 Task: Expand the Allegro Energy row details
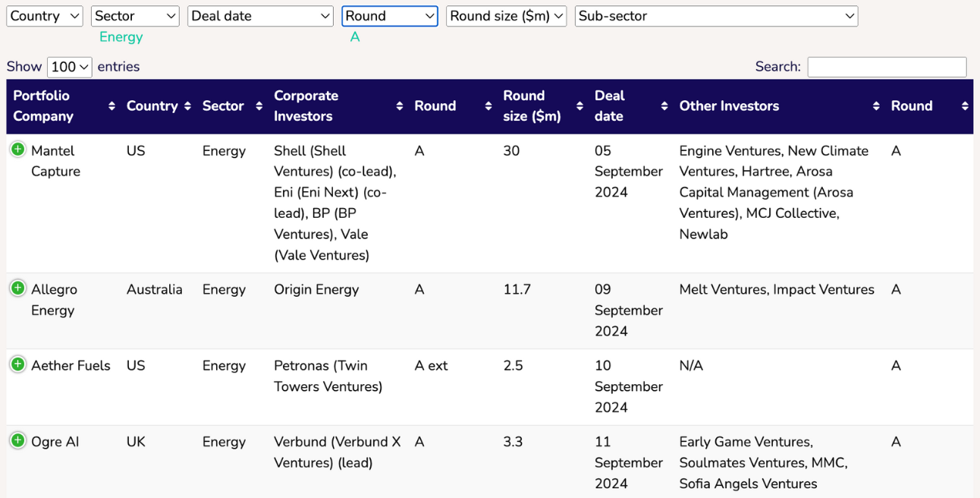pyautogui.click(x=17, y=288)
